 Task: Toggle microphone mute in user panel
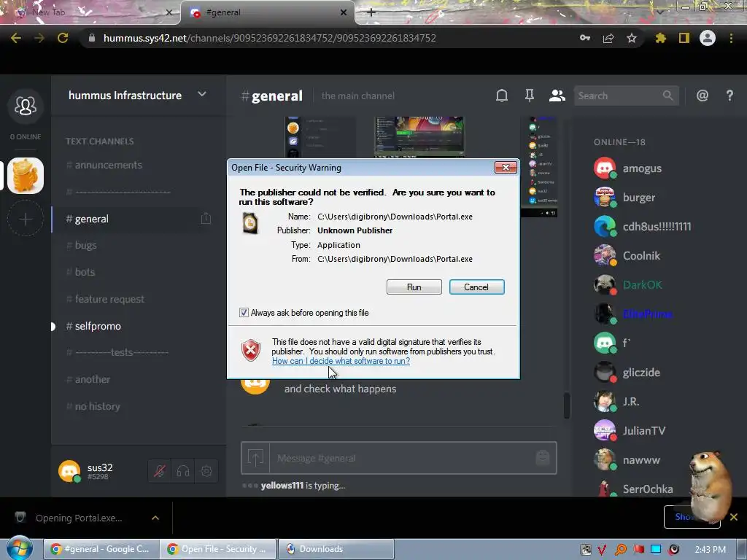(x=160, y=472)
